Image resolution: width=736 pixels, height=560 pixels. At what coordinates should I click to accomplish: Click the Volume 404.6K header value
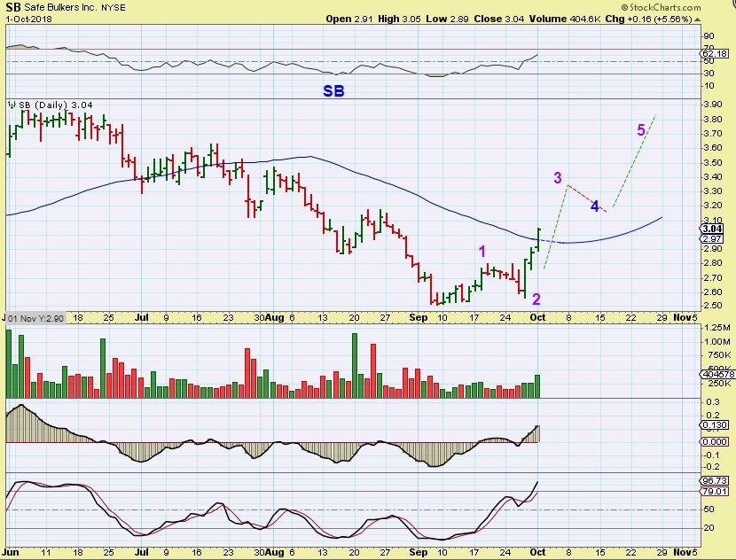point(565,19)
